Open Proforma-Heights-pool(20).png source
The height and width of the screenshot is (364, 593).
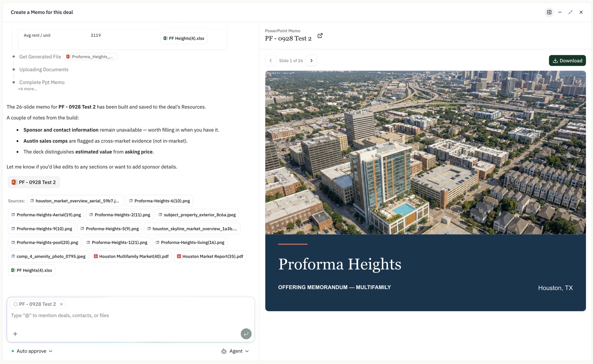[45, 242]
